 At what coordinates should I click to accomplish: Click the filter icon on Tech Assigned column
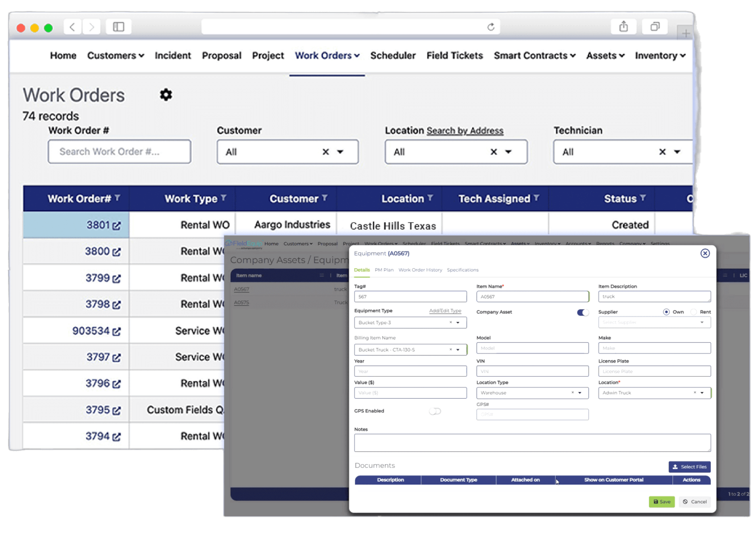537,198
